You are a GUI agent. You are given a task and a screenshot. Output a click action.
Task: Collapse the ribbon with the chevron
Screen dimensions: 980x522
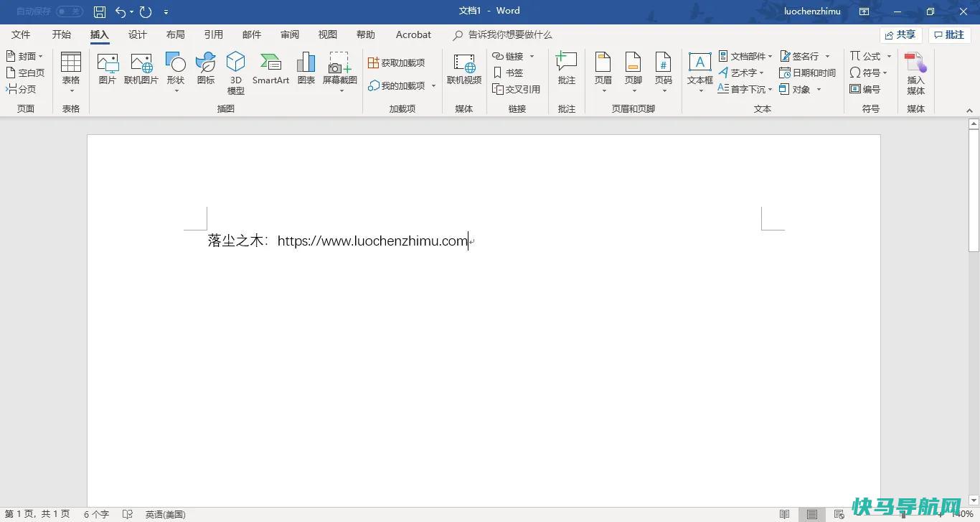969,111
